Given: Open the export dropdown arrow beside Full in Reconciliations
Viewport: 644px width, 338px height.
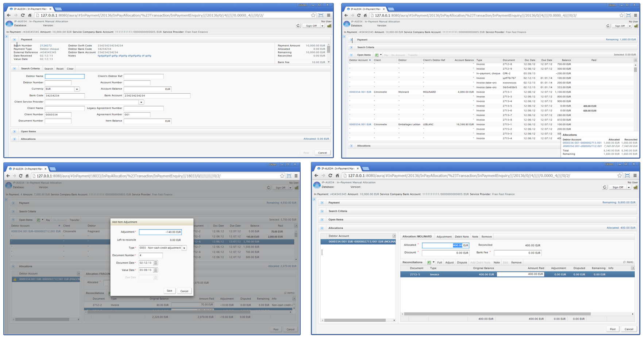Looking at the screenshot, I should 433,263.
